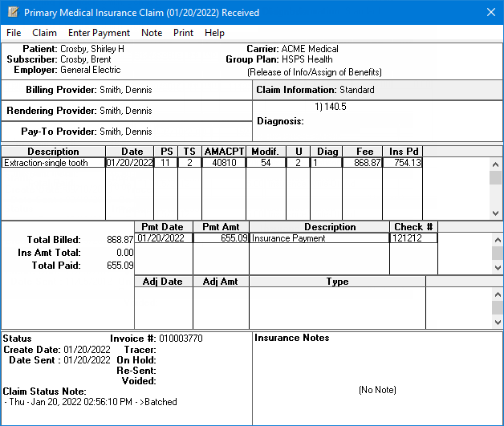
Task: Close the insurance claim window
Action: [491, 12]
